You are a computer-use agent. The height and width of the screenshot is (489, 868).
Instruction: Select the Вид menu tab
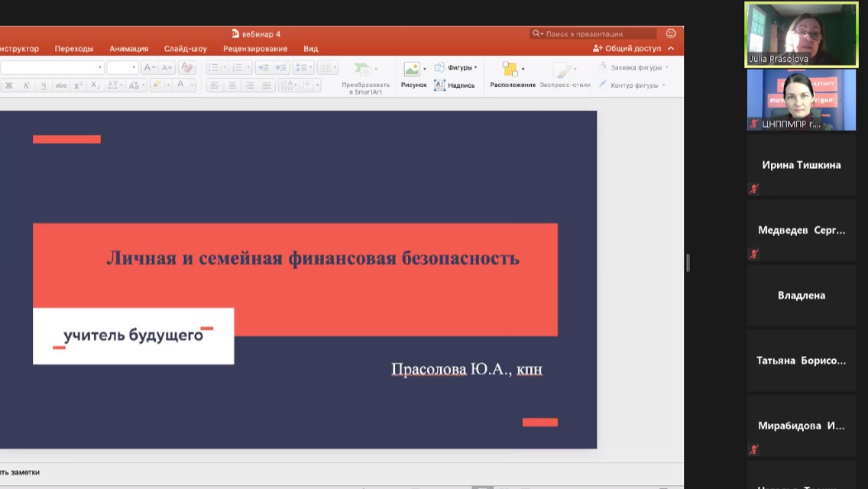coord(310,48)
